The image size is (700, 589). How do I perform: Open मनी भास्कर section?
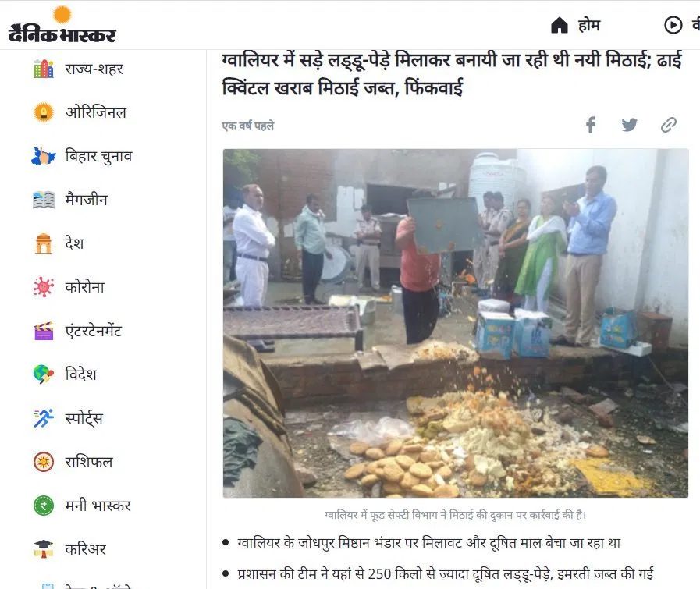[98, 506]
